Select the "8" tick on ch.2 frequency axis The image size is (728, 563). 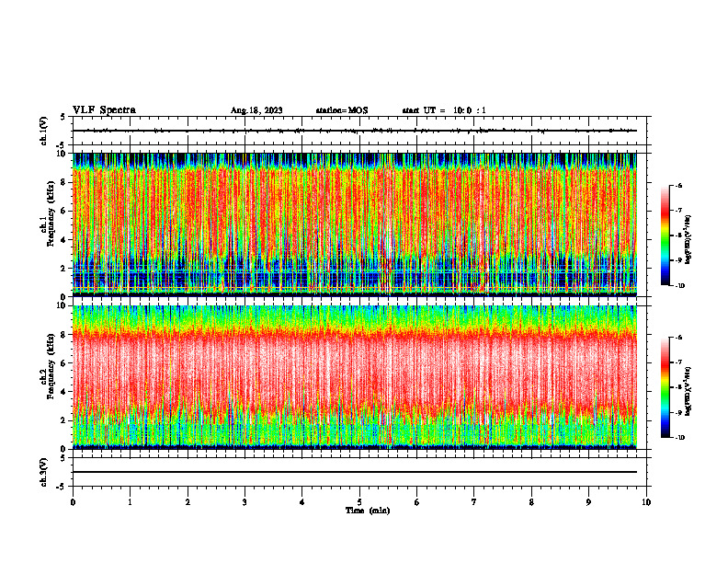click(x=63, y=335)
